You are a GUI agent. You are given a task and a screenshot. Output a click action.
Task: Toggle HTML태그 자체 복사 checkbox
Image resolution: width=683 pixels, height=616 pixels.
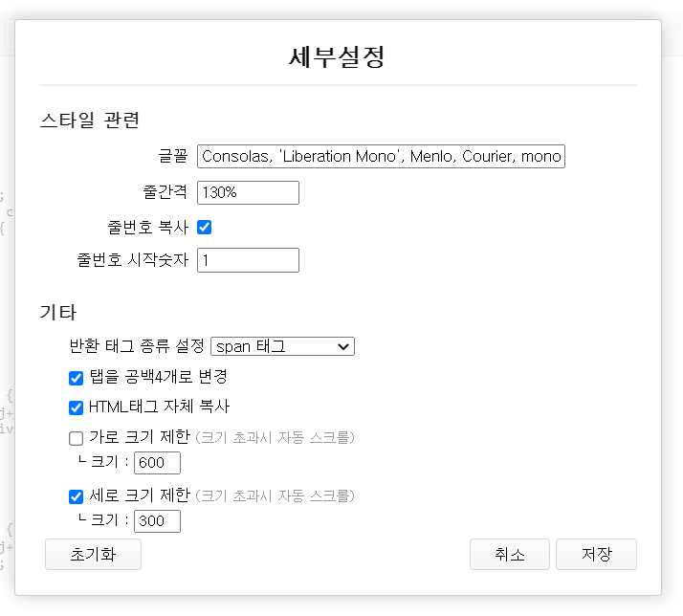pyautogui.click(x=76, y=407)
